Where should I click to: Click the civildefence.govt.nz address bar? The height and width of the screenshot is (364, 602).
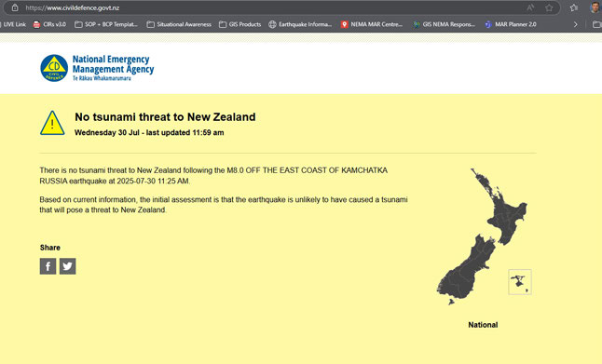click(268, 7)
